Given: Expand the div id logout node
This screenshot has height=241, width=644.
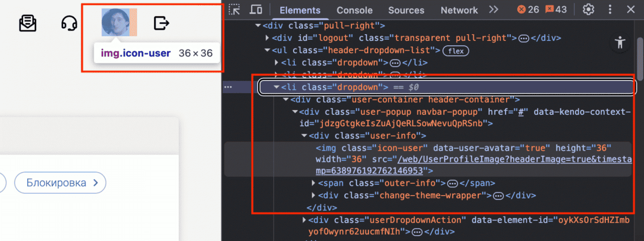Looking at the screenshot, I should [268, 38].
